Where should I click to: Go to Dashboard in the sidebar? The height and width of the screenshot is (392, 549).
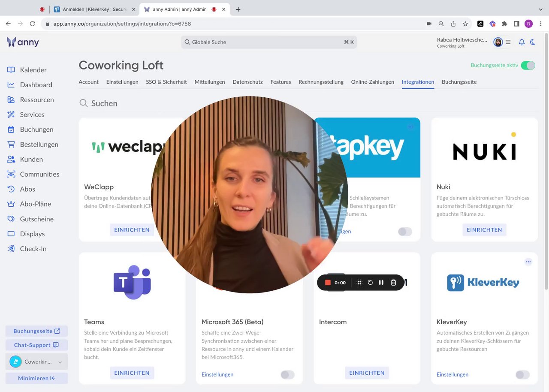click(x=30, y=85)
